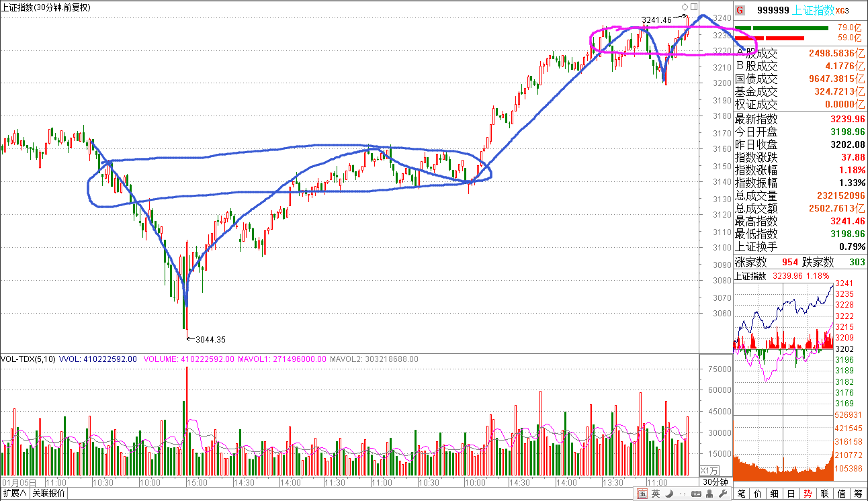Click the IME user account icon
The height and width of the screenshot is (501, 868).
710,494
